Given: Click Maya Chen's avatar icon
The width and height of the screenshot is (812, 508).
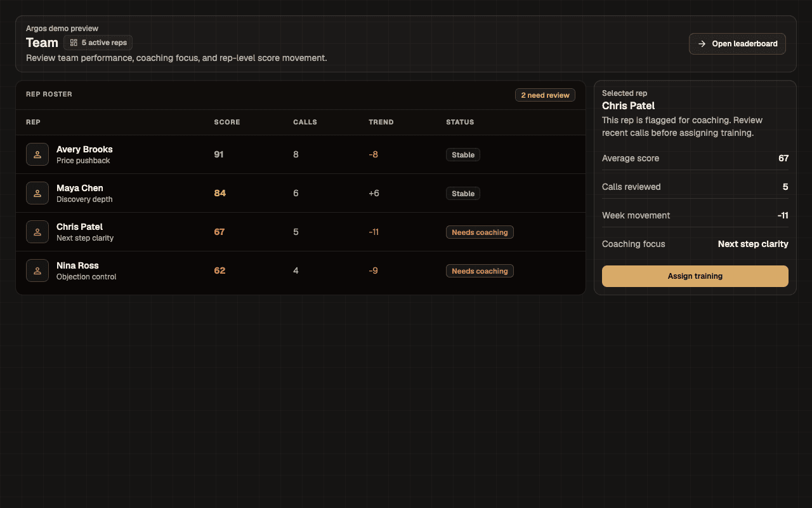Looking at the screenshot, I should pyautogui.click(x=37, y=193).
